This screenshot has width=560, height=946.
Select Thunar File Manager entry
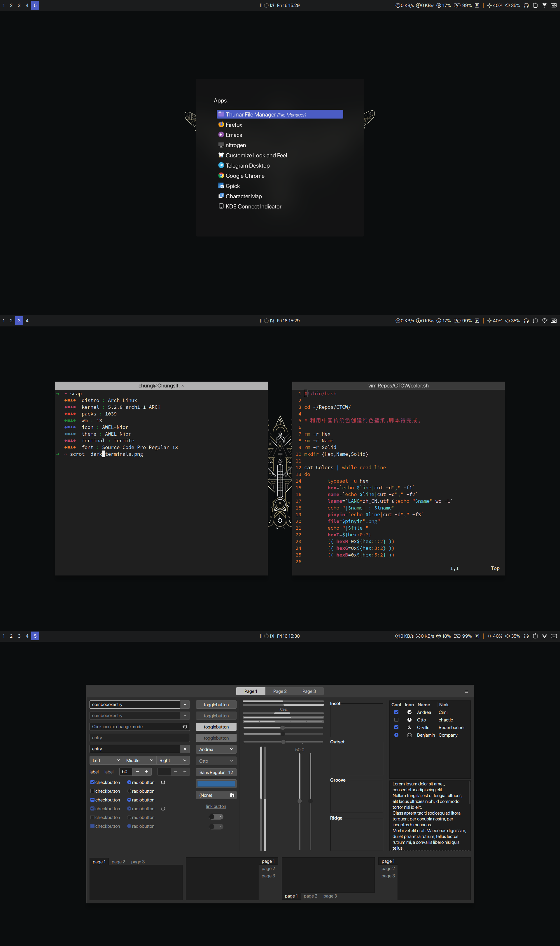click(280, 114)
